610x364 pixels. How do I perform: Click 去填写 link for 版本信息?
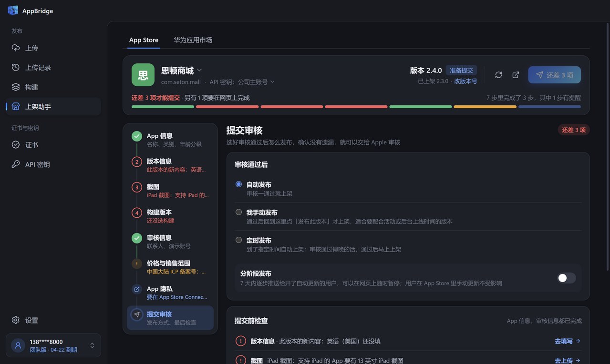click(x=568, y=341)
